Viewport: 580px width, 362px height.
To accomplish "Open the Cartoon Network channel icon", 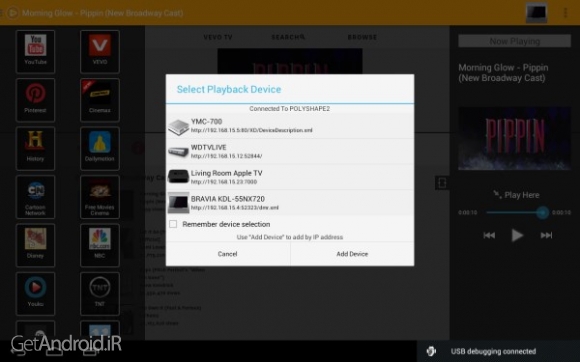I will (36, 197).
